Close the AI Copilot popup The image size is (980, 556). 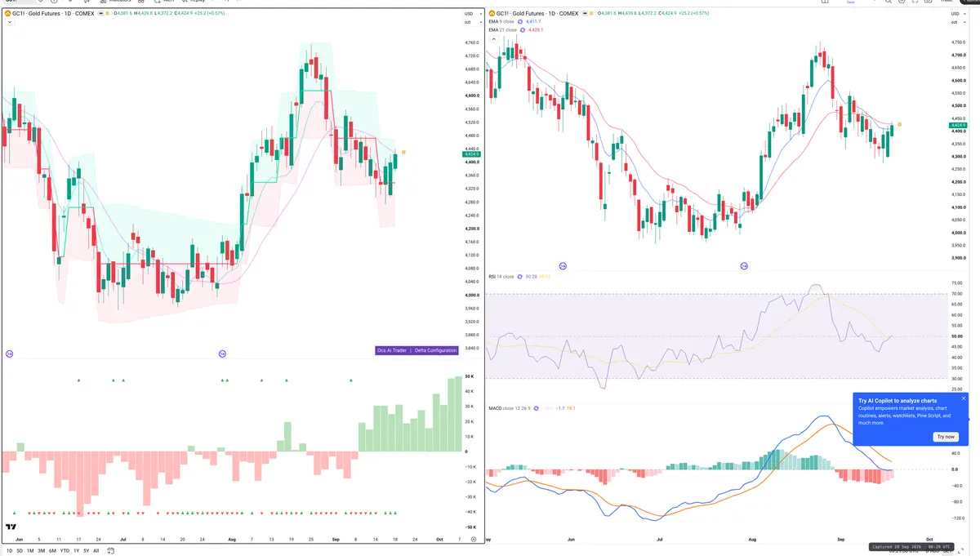tap(963, 398)
